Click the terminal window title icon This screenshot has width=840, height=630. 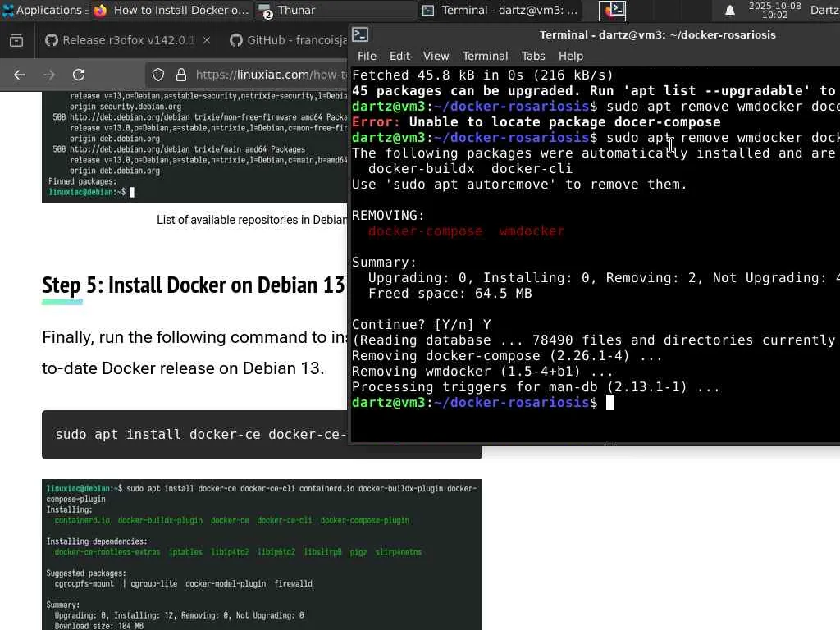click(x=360, y=34)
